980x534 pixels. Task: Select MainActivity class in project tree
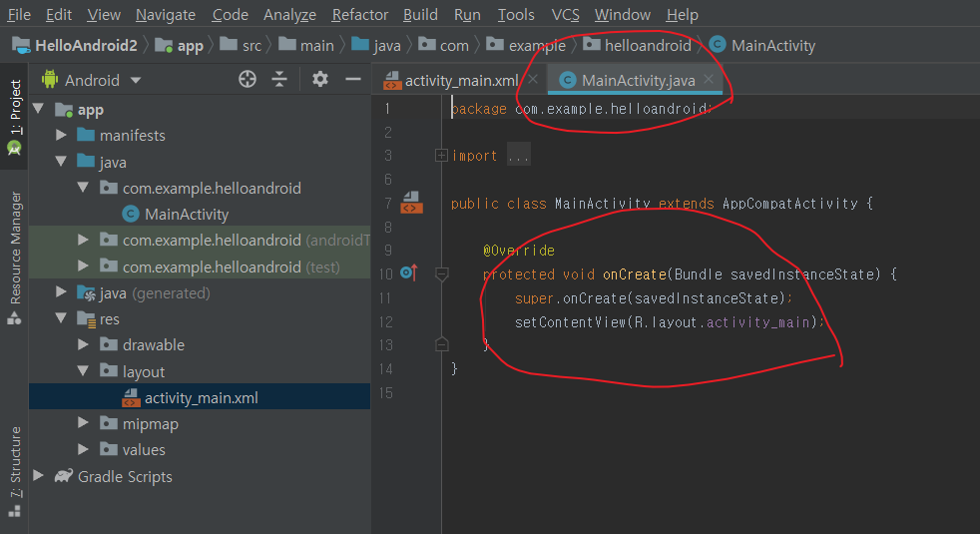click(176, 214)
